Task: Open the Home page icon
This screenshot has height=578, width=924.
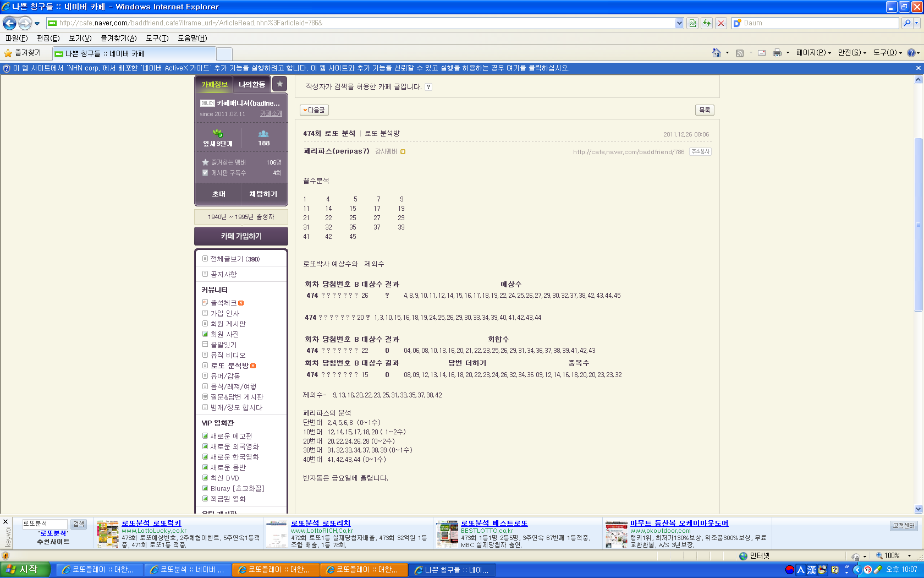Action: tap(716, 53)
